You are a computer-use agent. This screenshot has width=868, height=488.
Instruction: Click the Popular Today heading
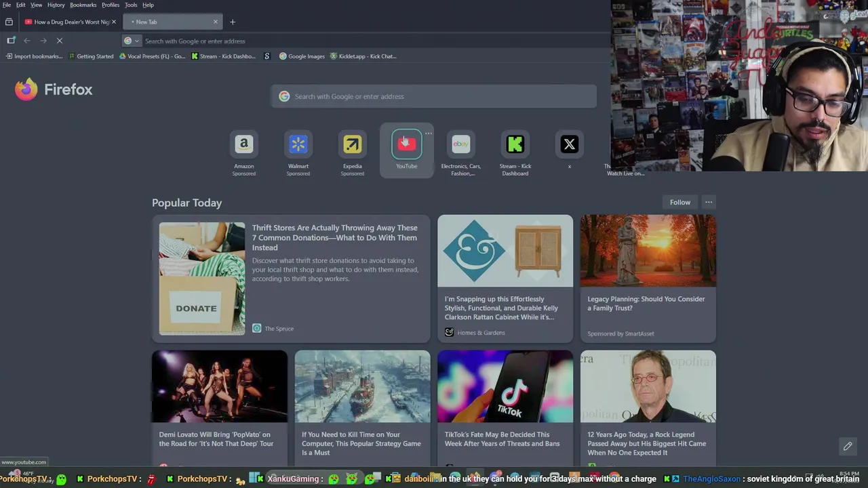(186, 203)
